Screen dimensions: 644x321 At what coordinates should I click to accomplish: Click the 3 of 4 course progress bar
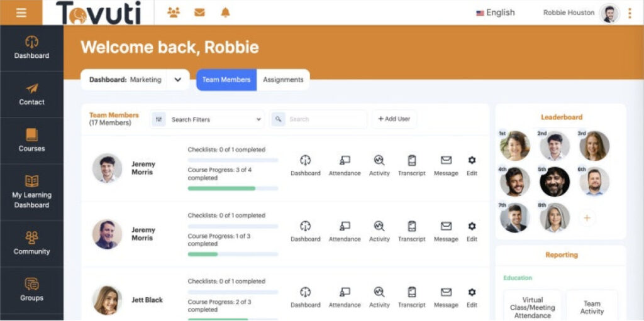pyautogui.click(x=233, y=188)
